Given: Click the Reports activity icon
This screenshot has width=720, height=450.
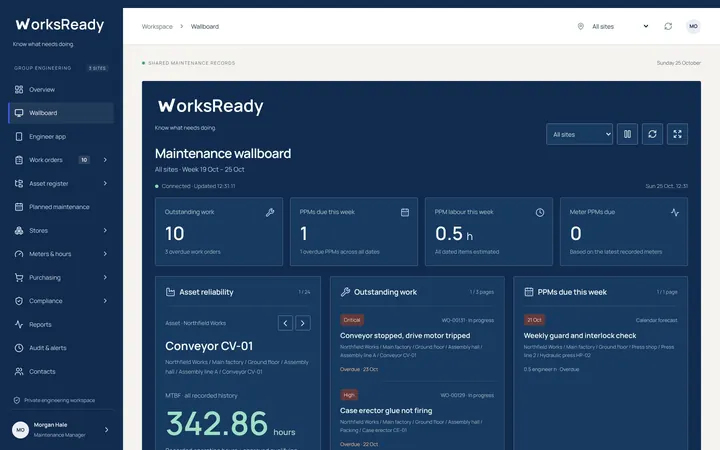Looking at the screenshot, I should coord(19,325).
